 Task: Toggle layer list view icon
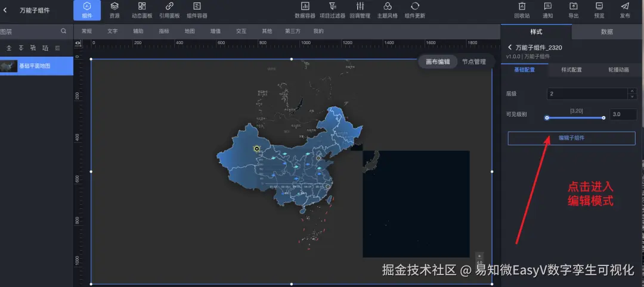[x=57, y=48]
